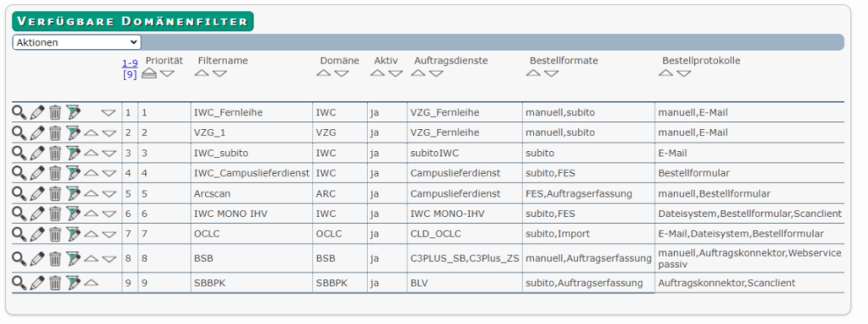Click the [9] total count link
This screenshot has height=324, width=868.
click(x=130, y=75)
